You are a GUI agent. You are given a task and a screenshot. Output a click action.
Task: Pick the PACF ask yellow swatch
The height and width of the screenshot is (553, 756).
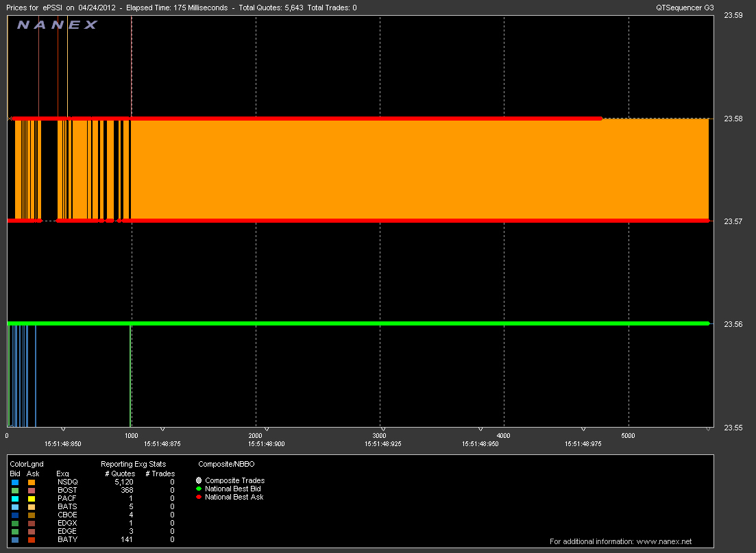coord(32,499)
